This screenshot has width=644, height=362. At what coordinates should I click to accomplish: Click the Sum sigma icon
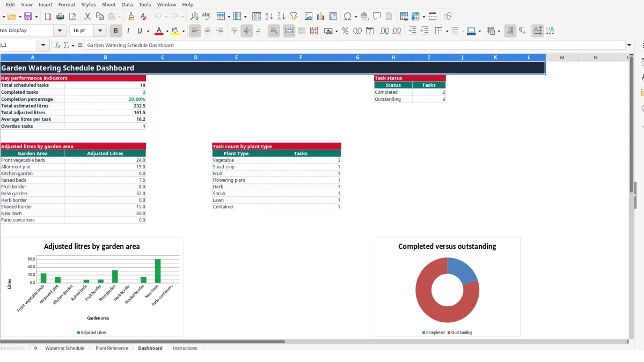(67, 45)
